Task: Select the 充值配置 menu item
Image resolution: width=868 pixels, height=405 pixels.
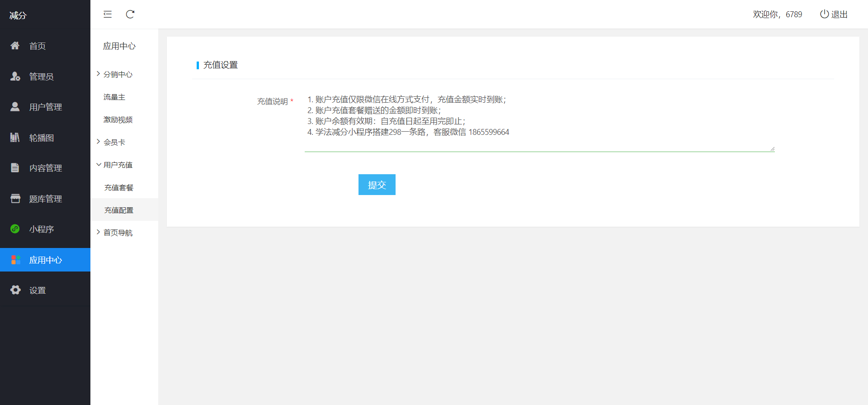Action: (x=119, y=210)
